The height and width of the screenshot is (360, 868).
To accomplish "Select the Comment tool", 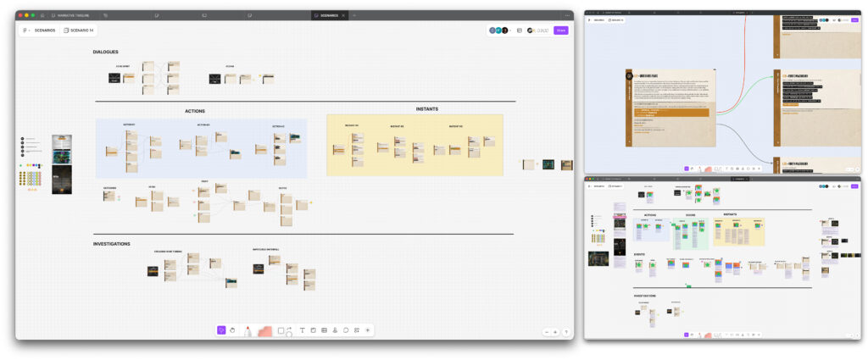I will pos(346,330).
